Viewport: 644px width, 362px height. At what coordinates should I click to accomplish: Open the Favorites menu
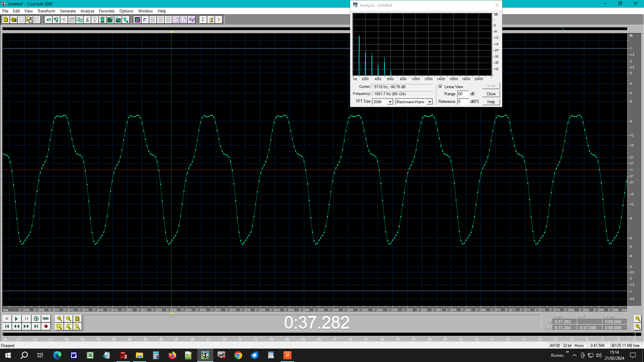[x=107, y=11]
